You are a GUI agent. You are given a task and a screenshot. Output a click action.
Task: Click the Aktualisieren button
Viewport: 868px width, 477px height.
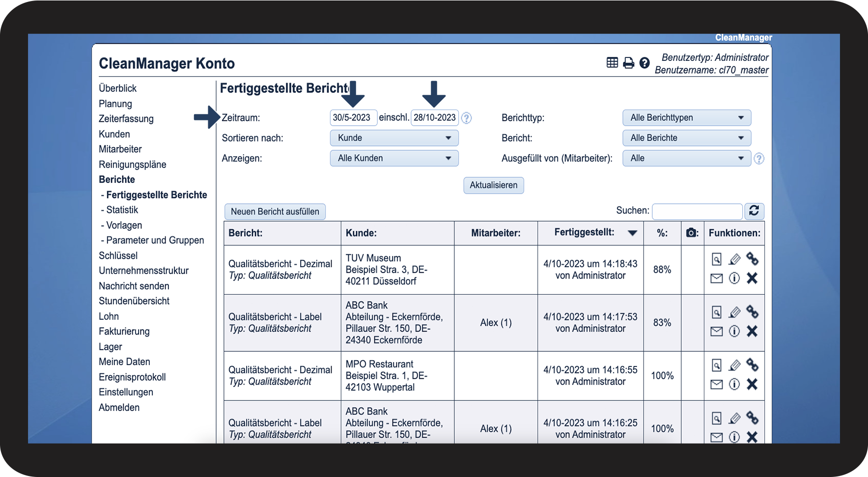(x=494, y=185)
